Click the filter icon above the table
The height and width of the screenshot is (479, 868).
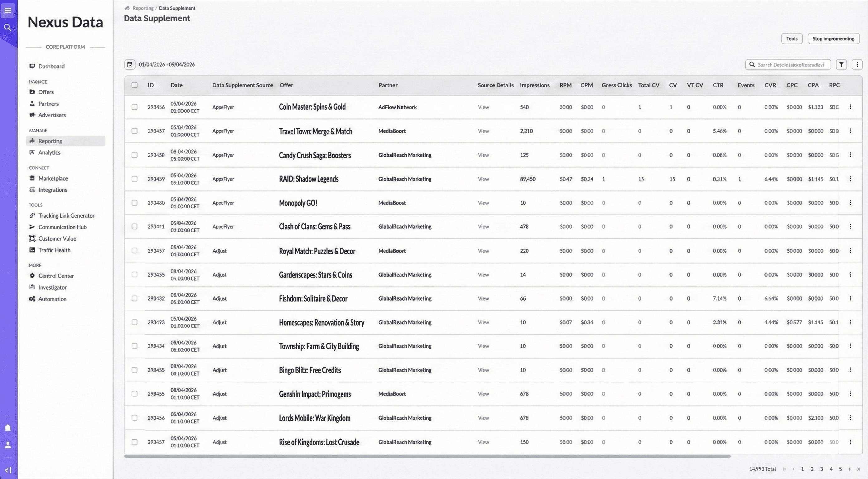[842, 64]
